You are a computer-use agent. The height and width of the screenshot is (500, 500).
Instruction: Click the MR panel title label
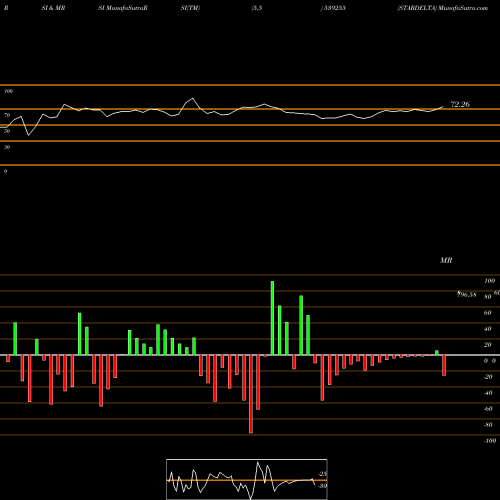click(x=446, y=260)
